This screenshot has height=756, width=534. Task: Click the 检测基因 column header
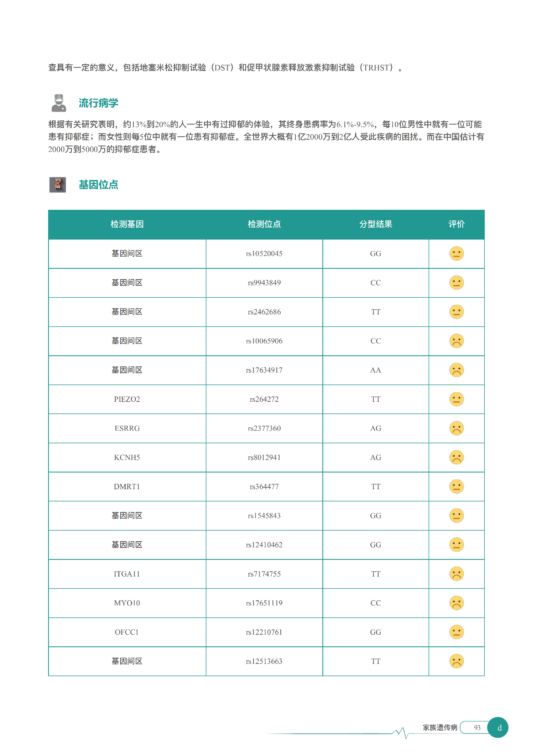point(127,224)
